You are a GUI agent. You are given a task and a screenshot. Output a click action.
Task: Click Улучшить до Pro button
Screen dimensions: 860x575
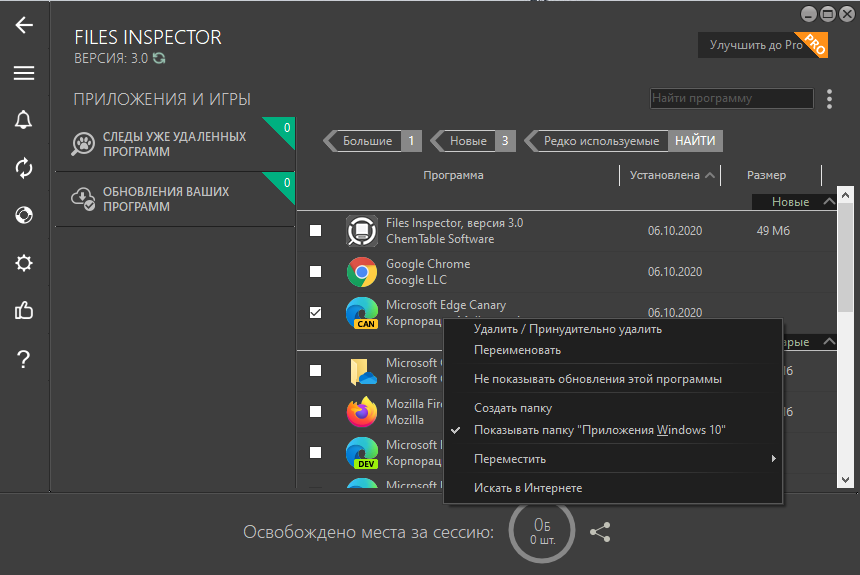coord(762,45)
